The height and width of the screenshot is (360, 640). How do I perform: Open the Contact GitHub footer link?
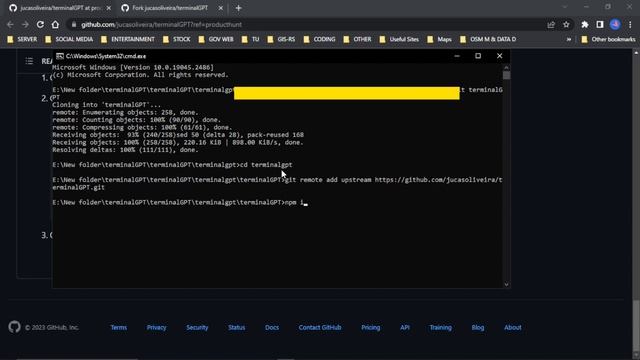point(320,327)
